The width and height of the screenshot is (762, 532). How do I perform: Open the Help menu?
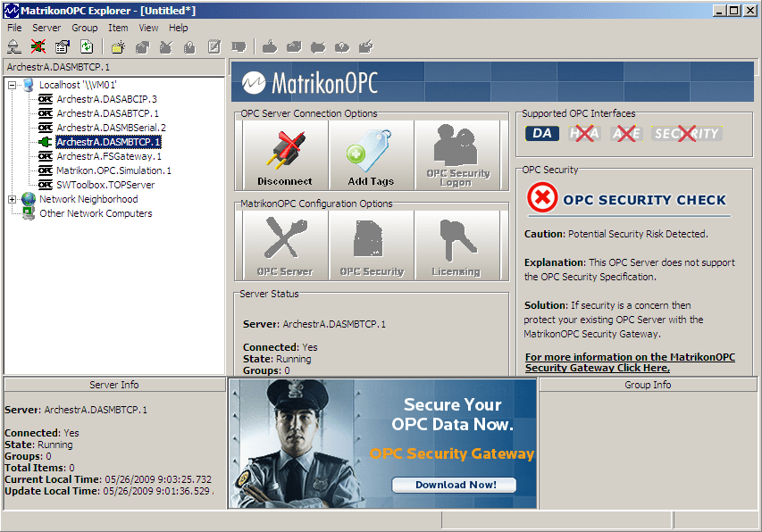(179, 28)
